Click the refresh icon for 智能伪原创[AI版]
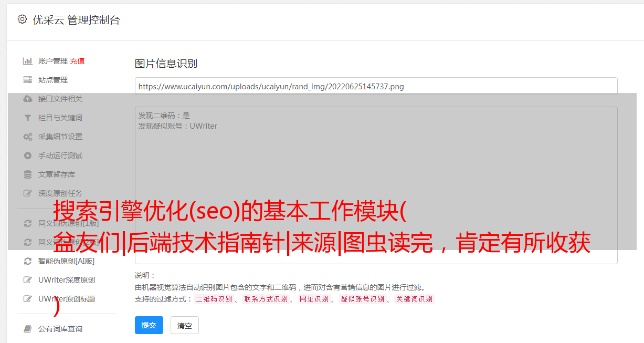 pos(28,261)
